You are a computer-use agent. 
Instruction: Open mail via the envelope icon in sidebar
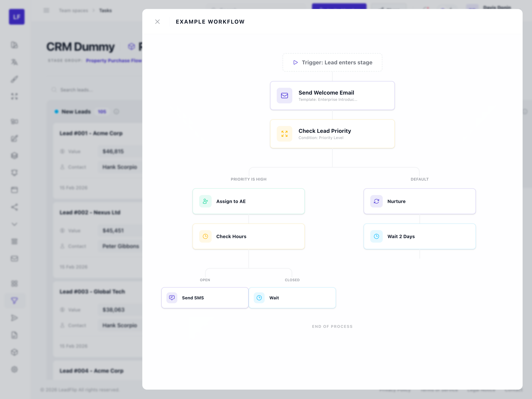[14, 258]
